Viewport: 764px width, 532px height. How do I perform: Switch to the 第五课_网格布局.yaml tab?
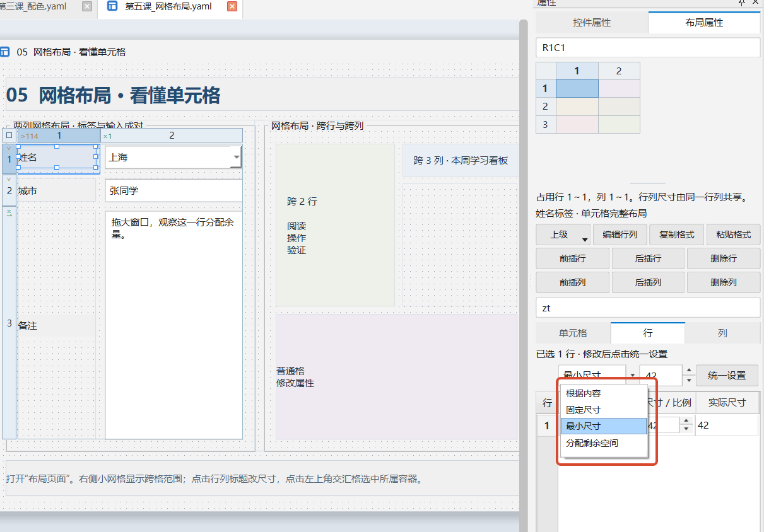(168, 6)
